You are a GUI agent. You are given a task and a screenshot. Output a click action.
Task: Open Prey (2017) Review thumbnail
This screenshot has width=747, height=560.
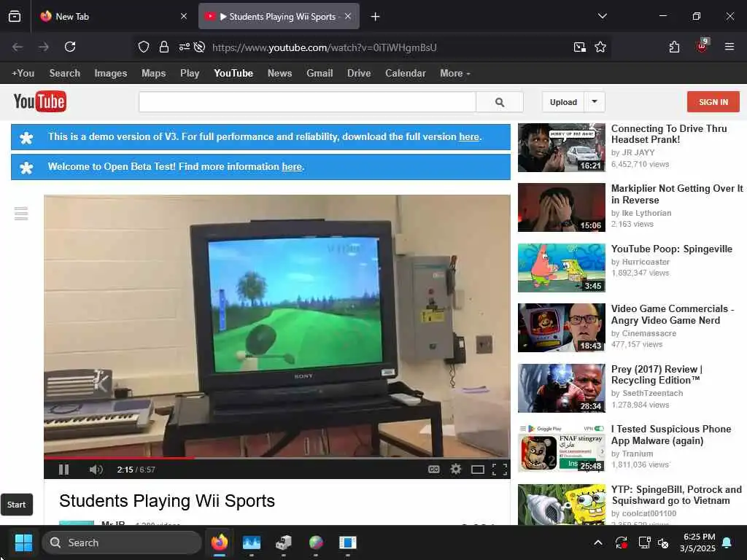click(x=561, y=388)
